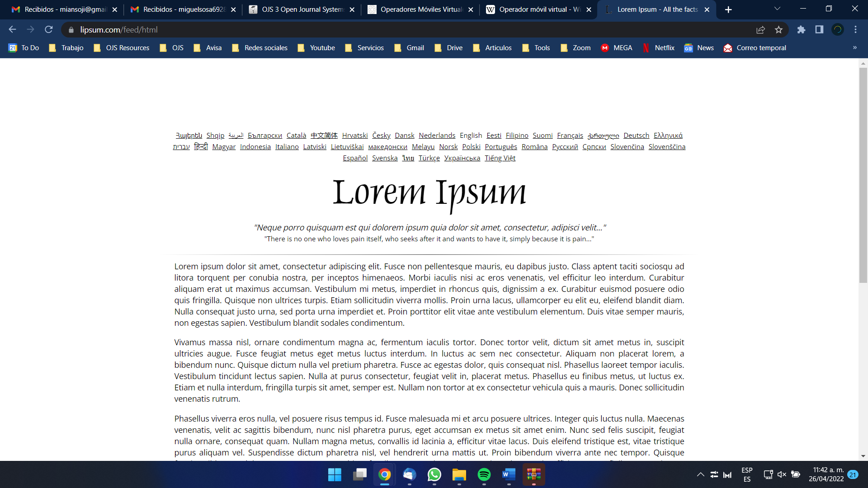Image resolution: width=868 pixels, height=488 pixels.
Task: Open the Chrome profile avatar
Action: pyautogui.click(x=837, y=29)
